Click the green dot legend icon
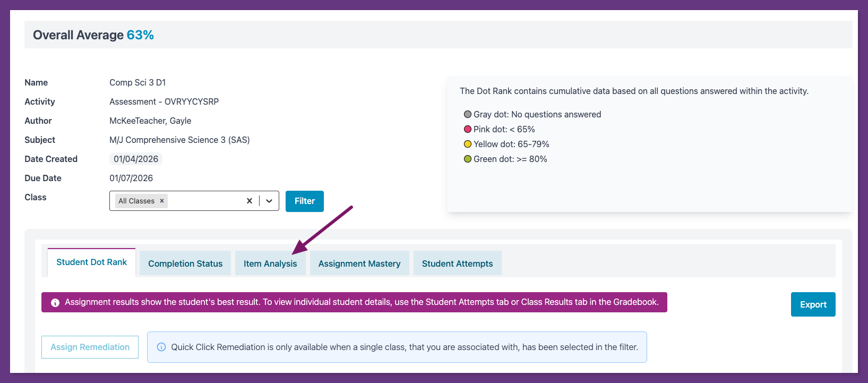 point(468,159)
